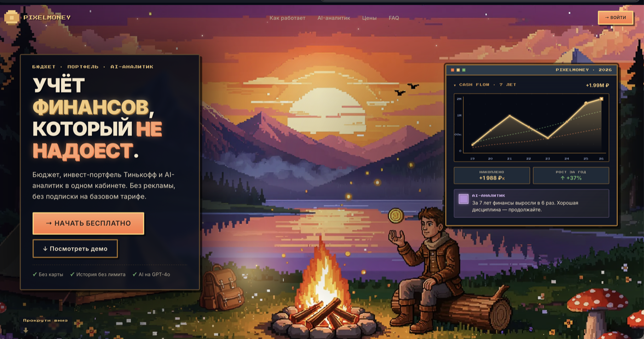Click the green window dot in dashboard card
This screenshot has height=339, width=644.
coord(464,70)
